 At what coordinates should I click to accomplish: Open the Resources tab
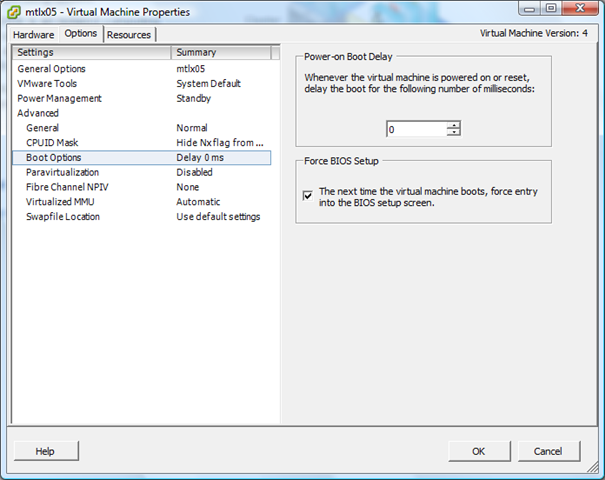(x=129, y=35)
